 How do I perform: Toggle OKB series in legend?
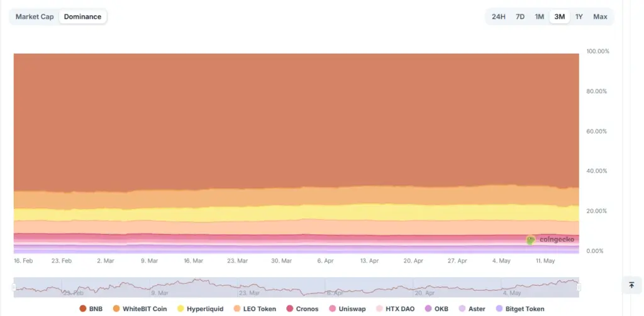(436, 308)
